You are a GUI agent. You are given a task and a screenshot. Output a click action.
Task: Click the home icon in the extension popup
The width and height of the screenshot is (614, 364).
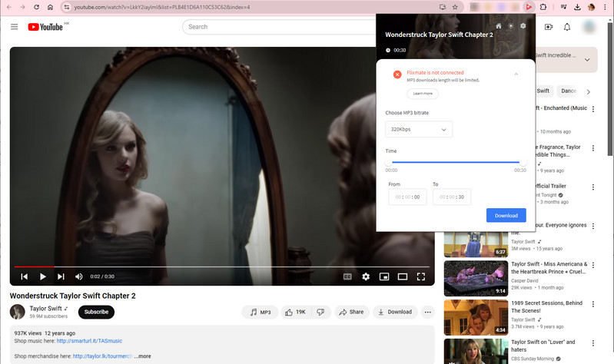pos(499,26)
